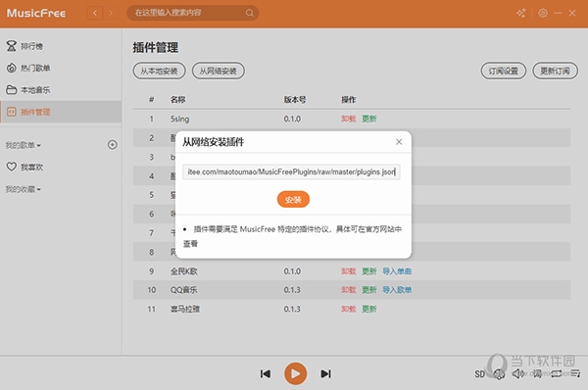Open 订阅设置 subscription settings
This screenshot has height=390, width=588.
504,71
